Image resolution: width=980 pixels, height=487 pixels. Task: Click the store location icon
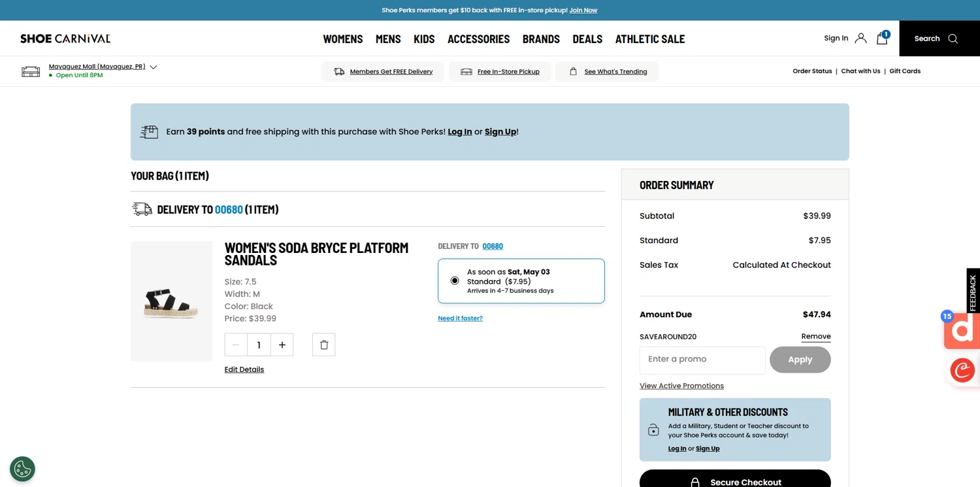click(x=31, y=71)
